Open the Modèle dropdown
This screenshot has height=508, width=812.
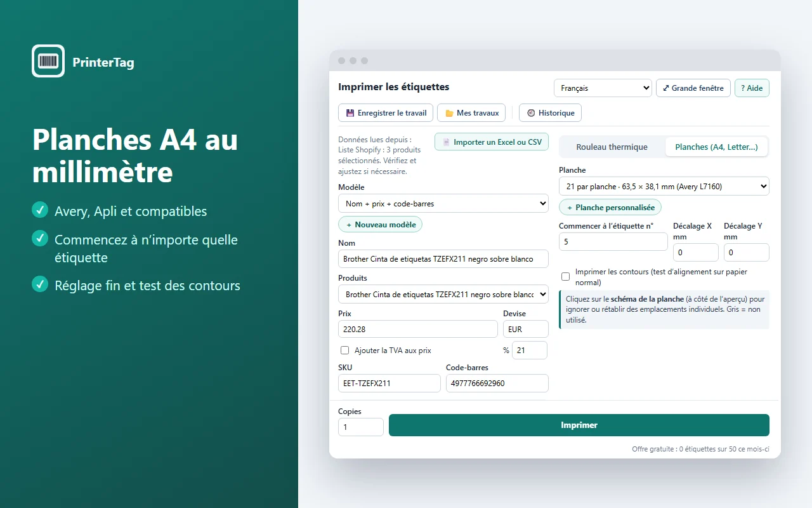[x=443, y=204]
